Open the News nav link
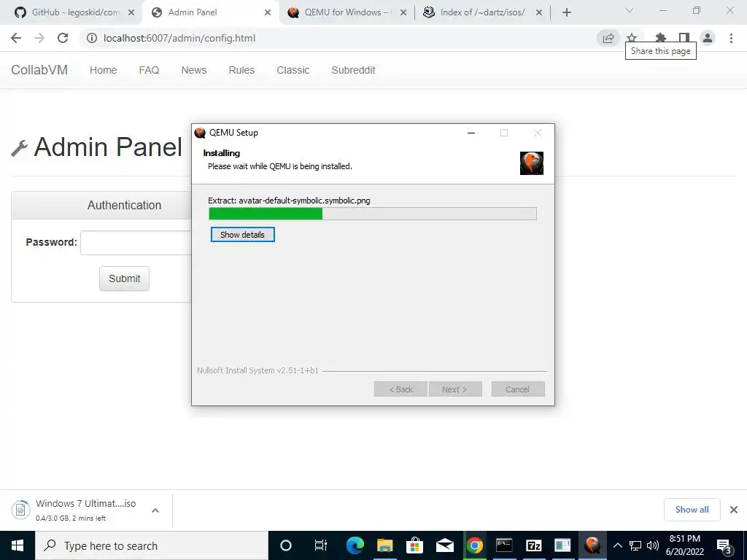This screenshot has width=747, height=560. point(194,70)
